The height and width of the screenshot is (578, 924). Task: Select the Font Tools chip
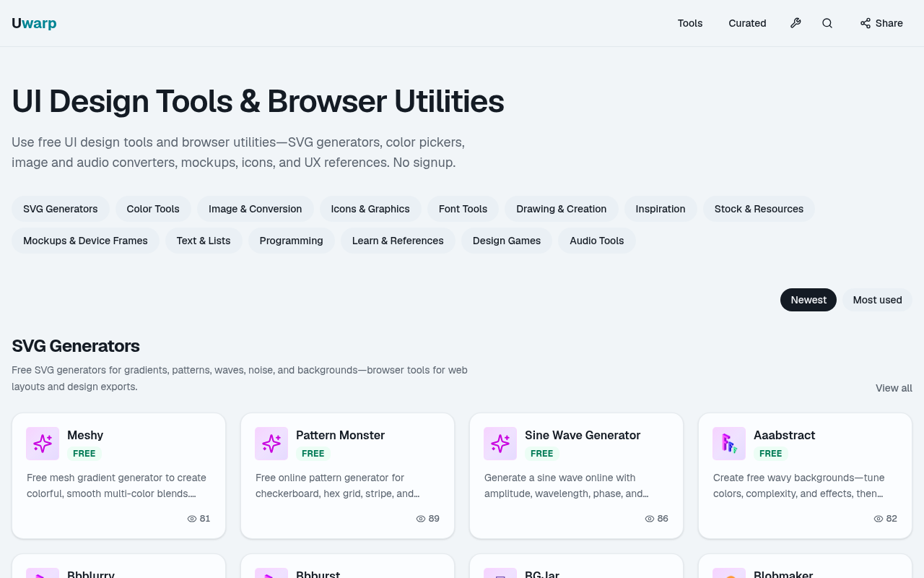pyautogui.click(x=463, y=209)
